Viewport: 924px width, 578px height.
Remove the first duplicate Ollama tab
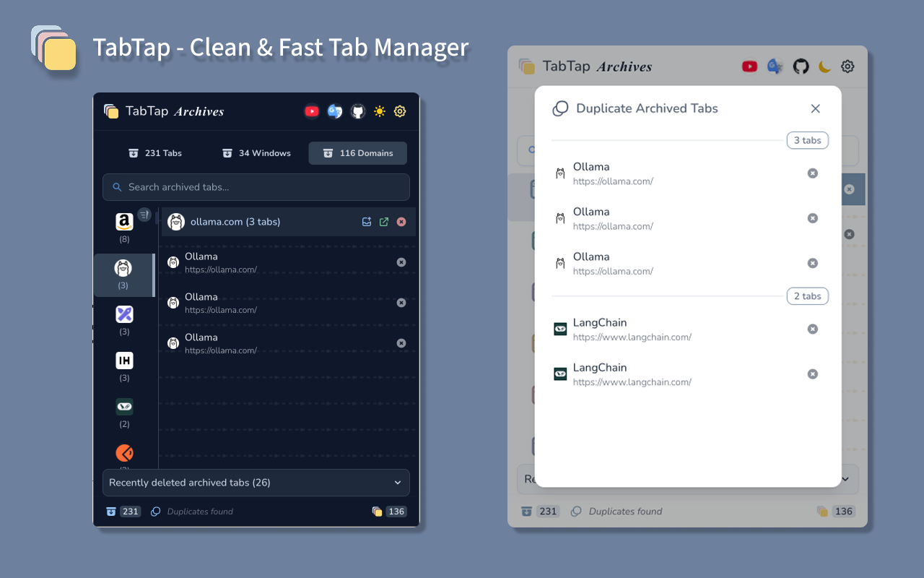point(813,173)
